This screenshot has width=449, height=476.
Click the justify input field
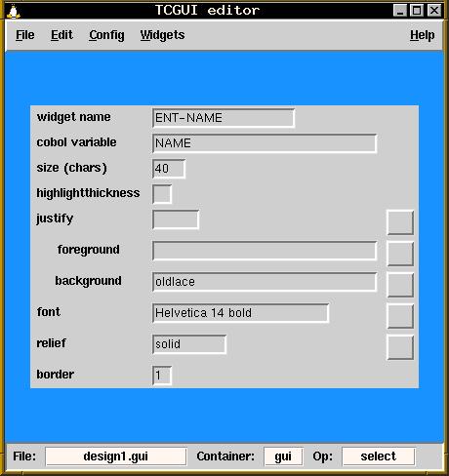click(176, 219)
